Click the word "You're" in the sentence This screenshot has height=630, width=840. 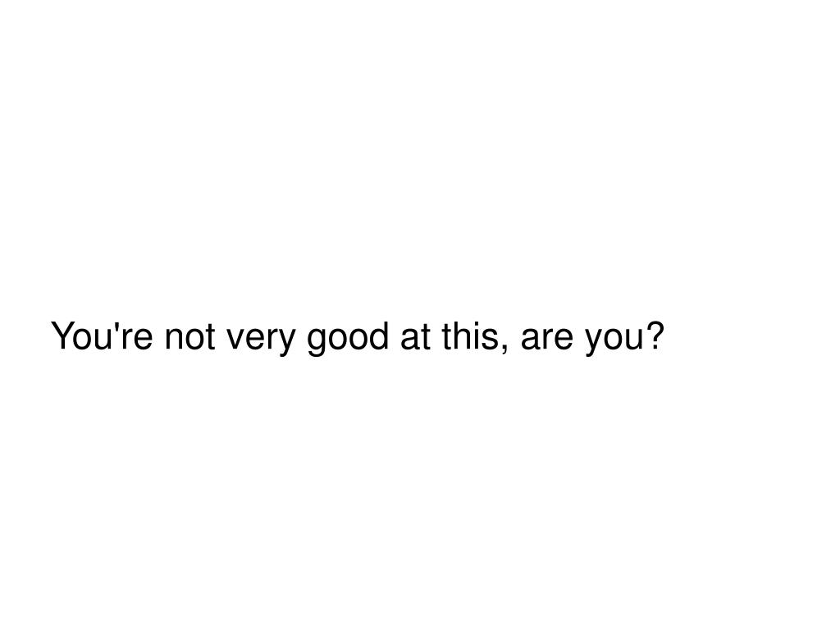coord(102,336)
